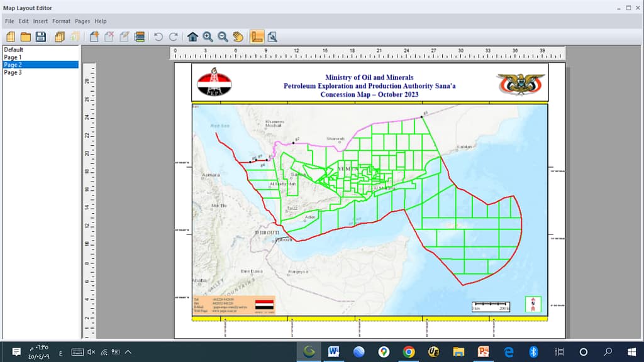Click the Redo arrow
Image resolution: width=644 pixels, height=362 pixels.
click(x=173, y=36)
